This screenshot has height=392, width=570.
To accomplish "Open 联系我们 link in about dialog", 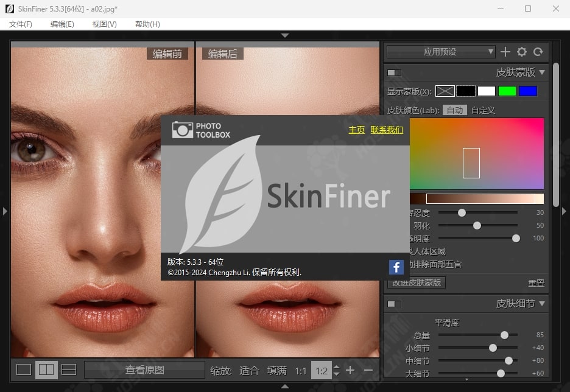I will pyautogui.click(x=387, y=130).
